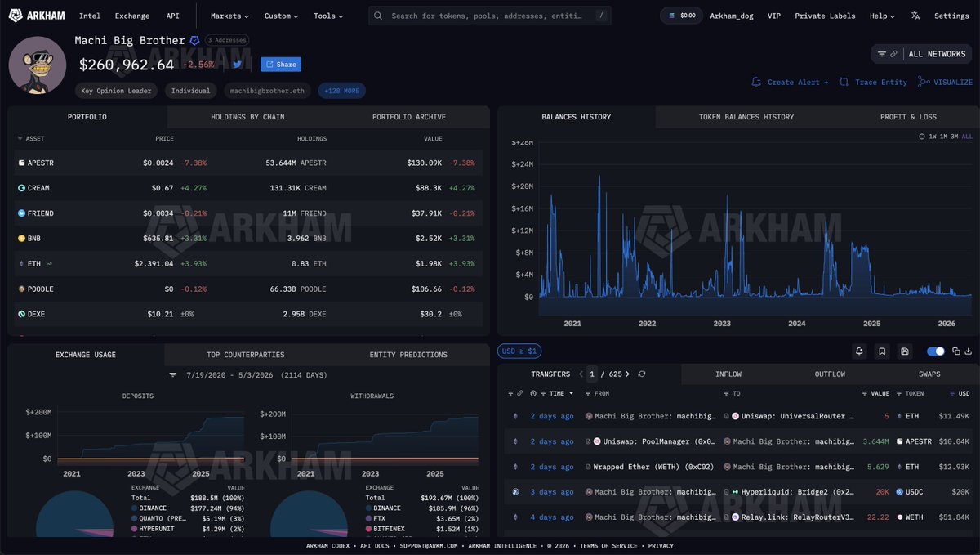
Task: Click the ETH mini trend chart icon
Action: 50,263
